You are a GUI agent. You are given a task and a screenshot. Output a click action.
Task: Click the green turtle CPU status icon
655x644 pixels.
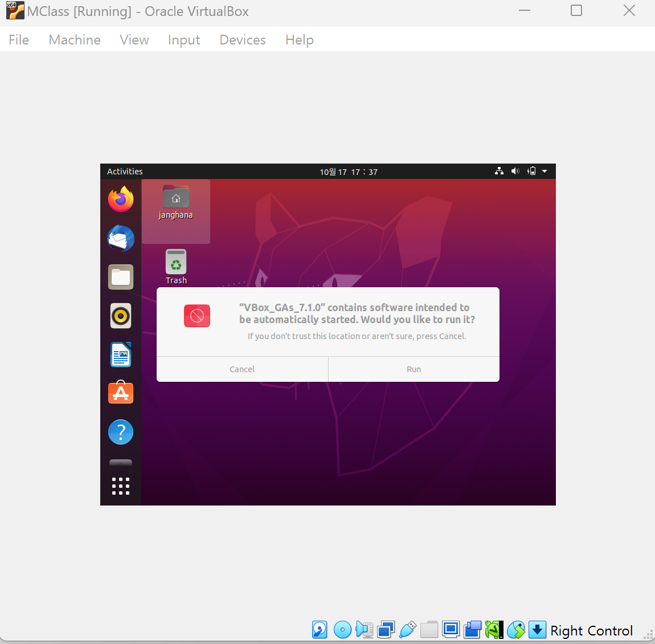(494, 630)
